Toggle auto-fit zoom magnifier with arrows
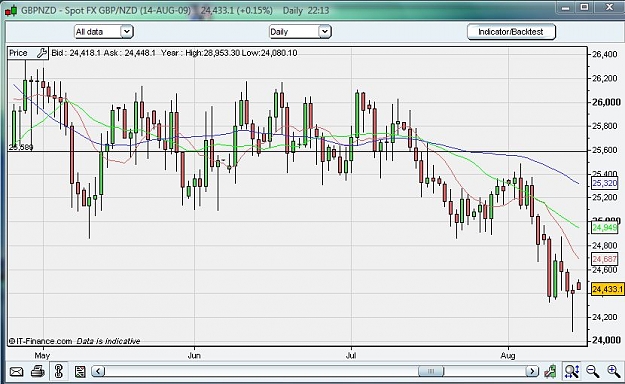Viewport: 625px width, 384px height. coord(572,372)
